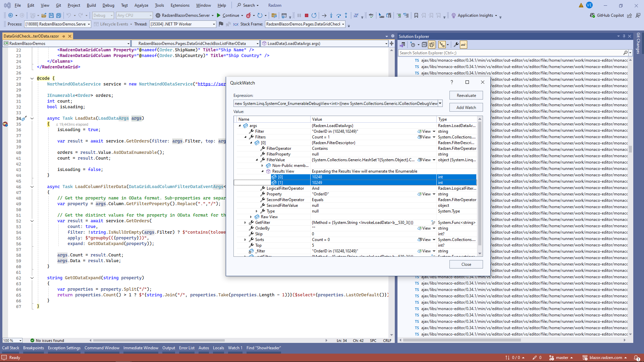
Task: Open Solution Explorer Properties wrench icon
Action: point(456,45)
